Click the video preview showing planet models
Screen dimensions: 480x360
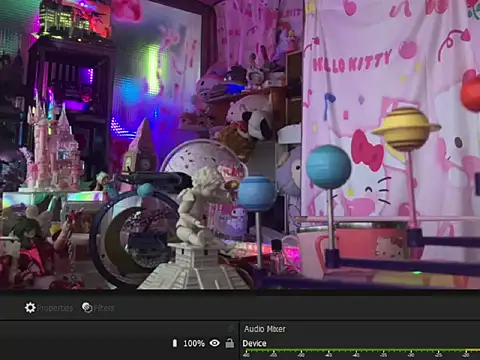click(240, 144)
